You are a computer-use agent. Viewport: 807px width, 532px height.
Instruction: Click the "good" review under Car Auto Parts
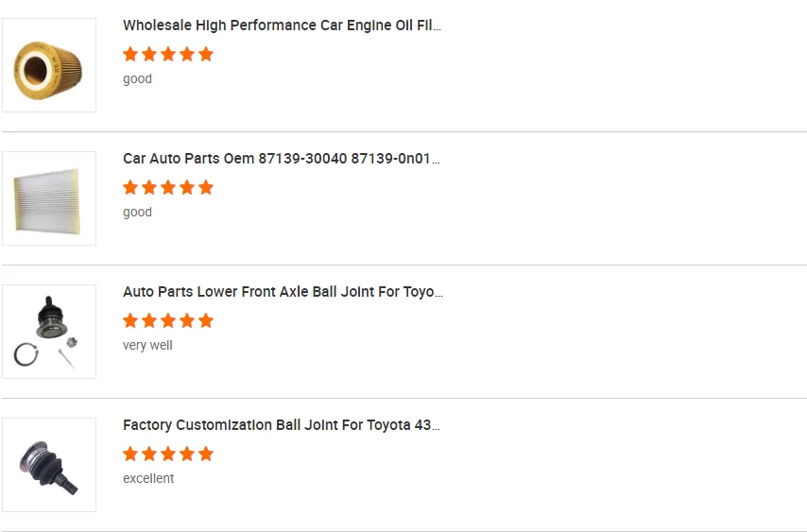tap(137, 213)
